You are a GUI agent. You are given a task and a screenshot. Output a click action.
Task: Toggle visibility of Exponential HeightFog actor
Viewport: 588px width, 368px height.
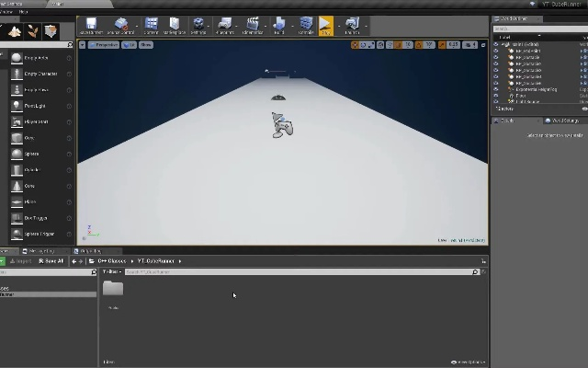pos(497,89)
